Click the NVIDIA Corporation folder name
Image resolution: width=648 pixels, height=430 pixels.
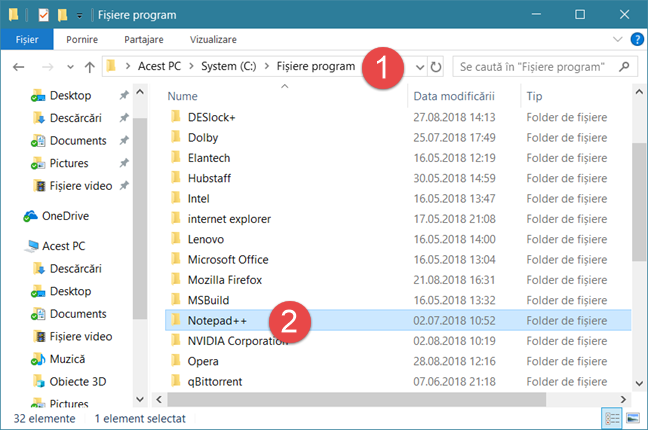(x=238, y=341)
